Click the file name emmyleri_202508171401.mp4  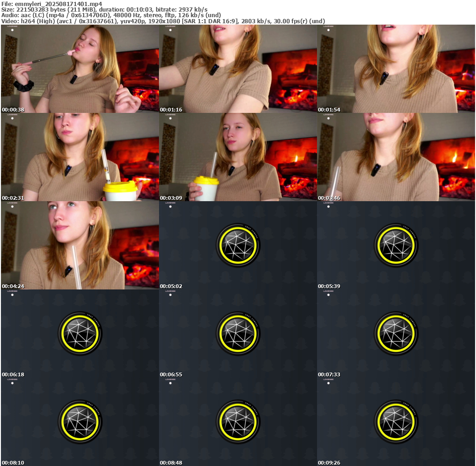click(x=58, y=4)
